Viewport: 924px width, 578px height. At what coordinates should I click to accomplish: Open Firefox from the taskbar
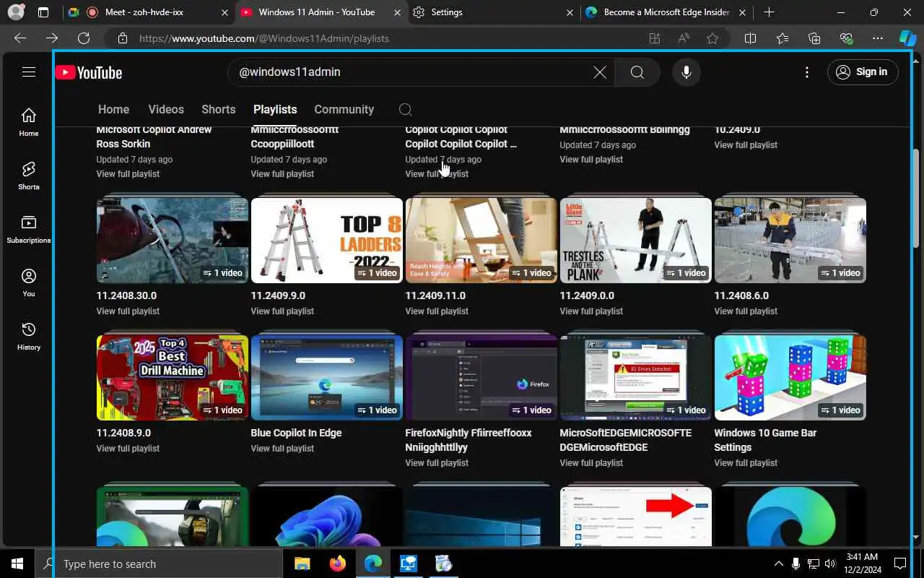337,564
